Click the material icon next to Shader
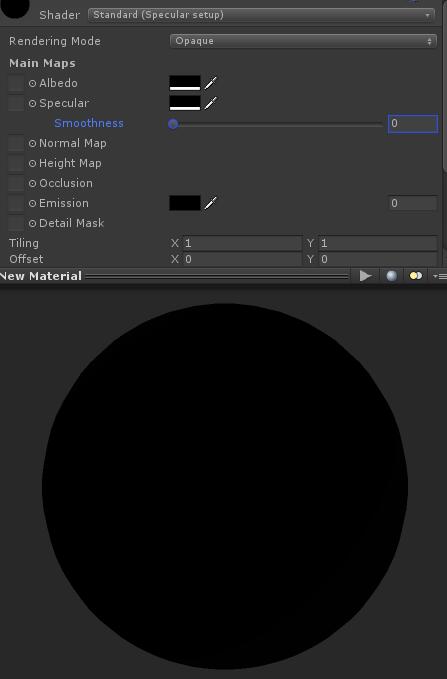 click(14, 9)
